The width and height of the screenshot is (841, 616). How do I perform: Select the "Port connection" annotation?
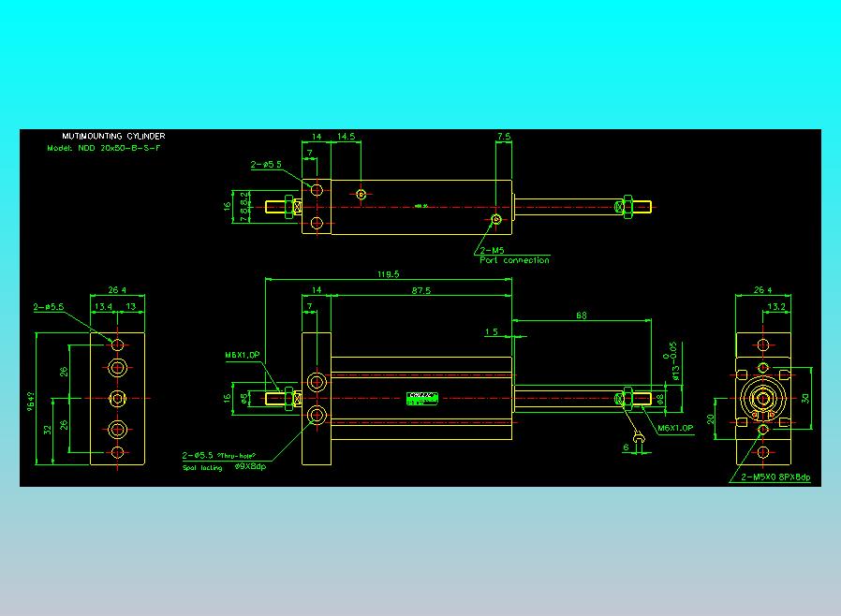pyautogui.click(x=514, y=260)
